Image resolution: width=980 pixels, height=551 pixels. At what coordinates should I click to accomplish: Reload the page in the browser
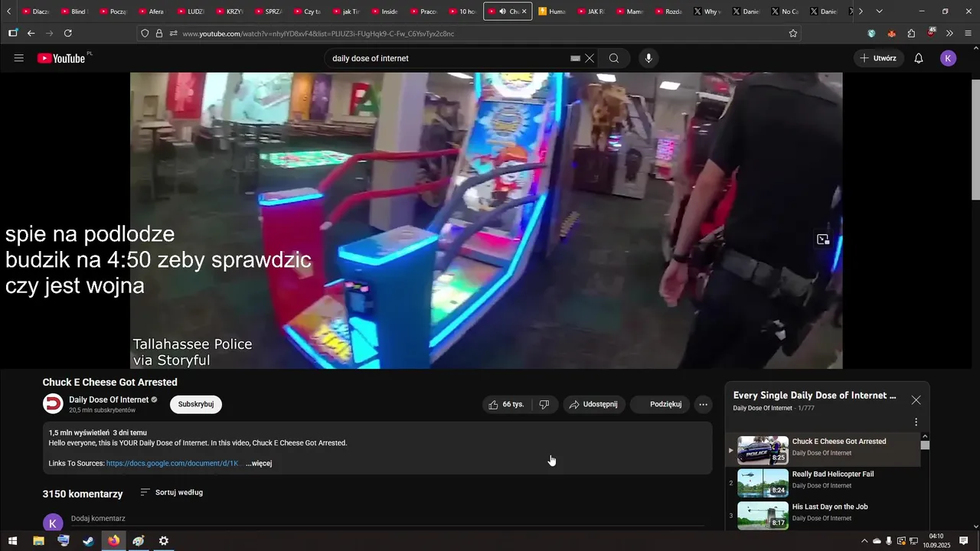68,33
